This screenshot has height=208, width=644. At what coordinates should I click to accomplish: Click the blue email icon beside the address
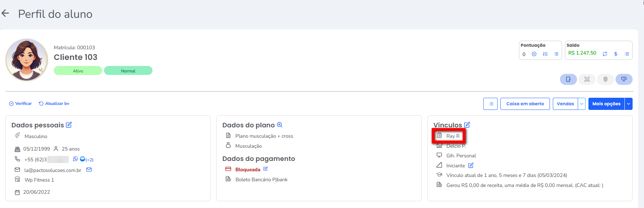[89, 170]
